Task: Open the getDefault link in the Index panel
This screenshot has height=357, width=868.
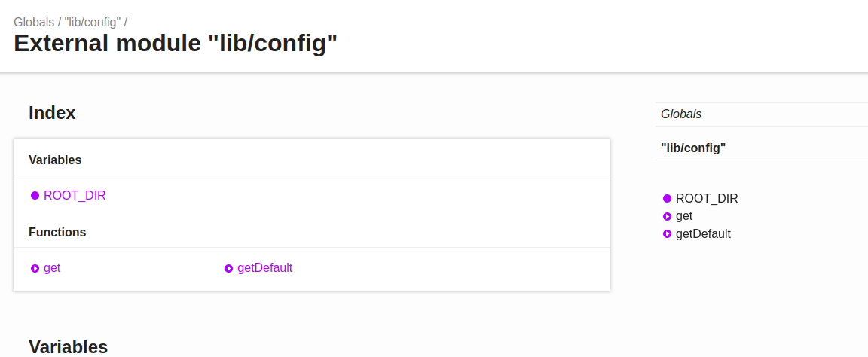Action: tap(264, 268)
